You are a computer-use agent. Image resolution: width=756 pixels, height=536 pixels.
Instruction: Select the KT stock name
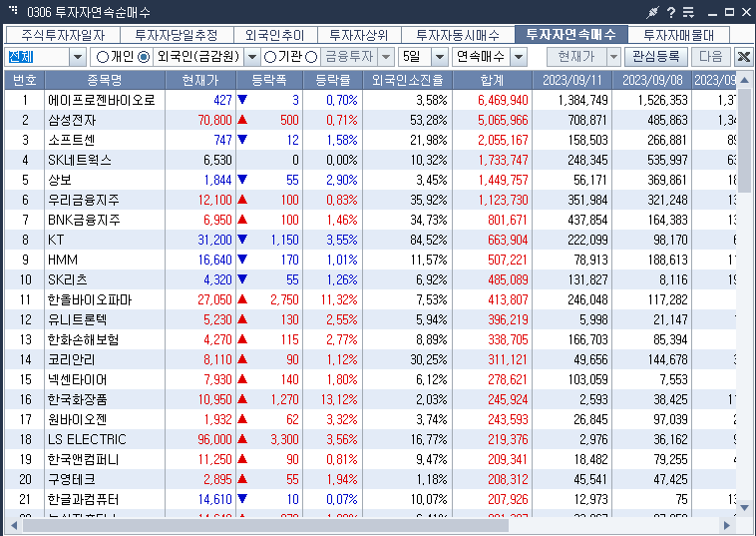pyautogui.click(x=56, y=240)
